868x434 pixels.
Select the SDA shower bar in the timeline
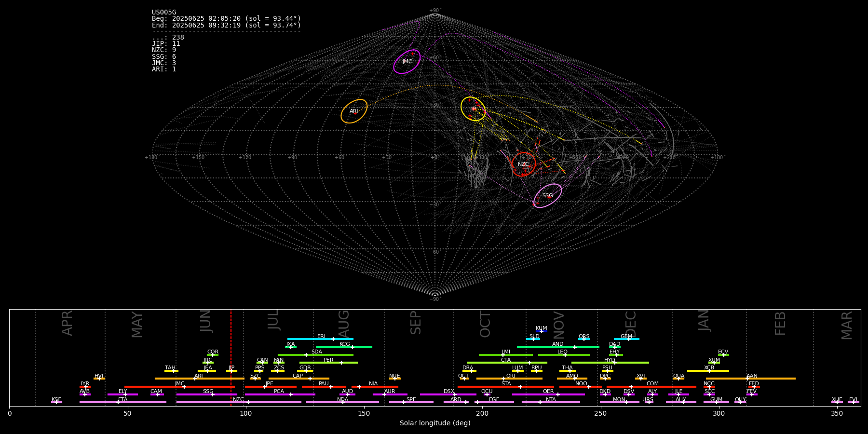pos(315,355)
